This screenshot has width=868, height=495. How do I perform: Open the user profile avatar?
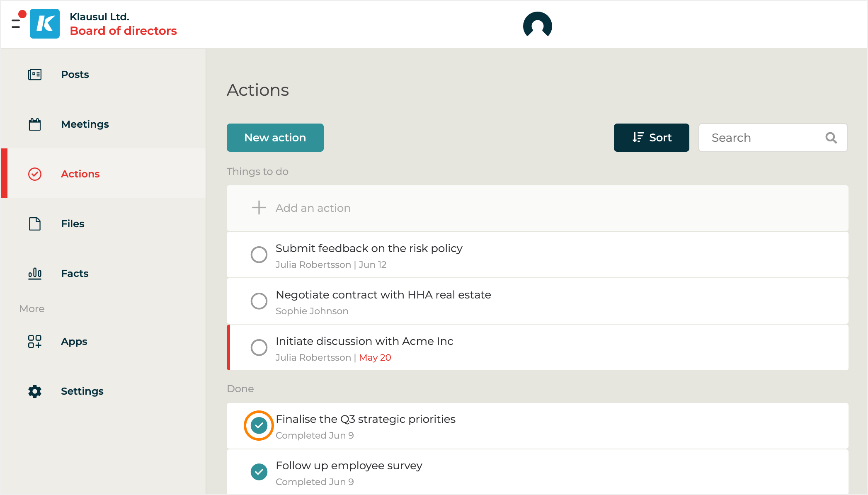pos(537,24)
